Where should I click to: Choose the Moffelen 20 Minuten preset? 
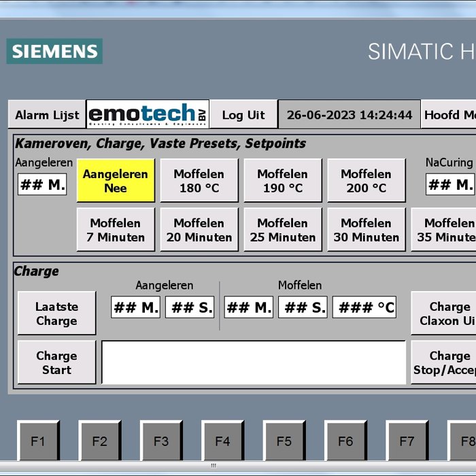[199, 230]
